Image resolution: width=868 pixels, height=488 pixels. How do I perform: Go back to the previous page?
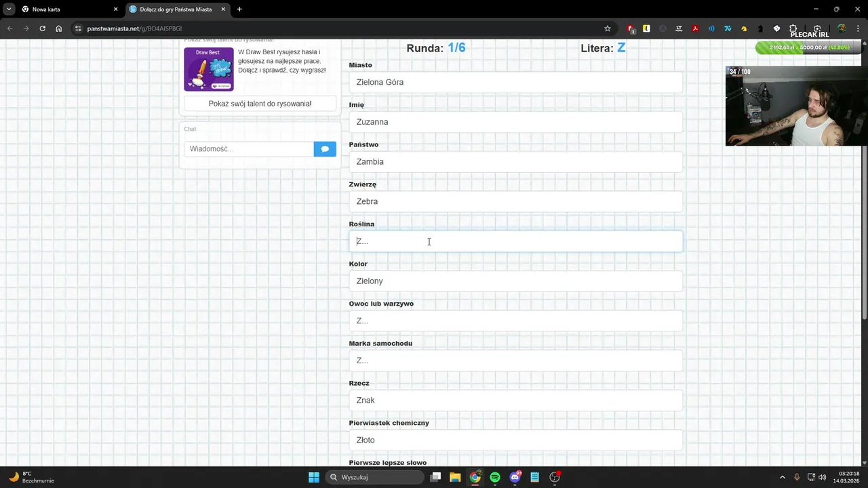9,28
